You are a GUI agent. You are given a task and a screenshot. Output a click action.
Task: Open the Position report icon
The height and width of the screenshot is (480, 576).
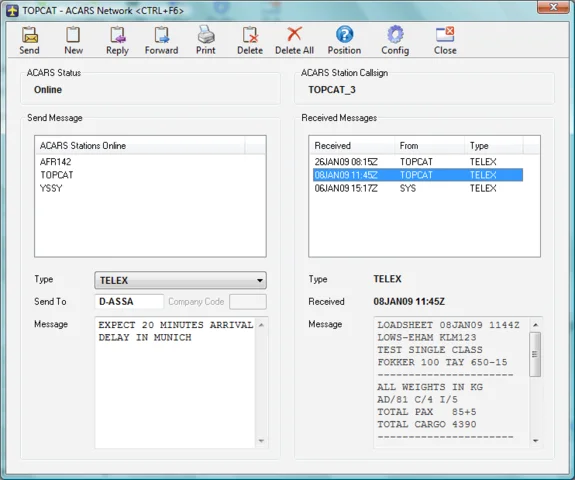344,40
